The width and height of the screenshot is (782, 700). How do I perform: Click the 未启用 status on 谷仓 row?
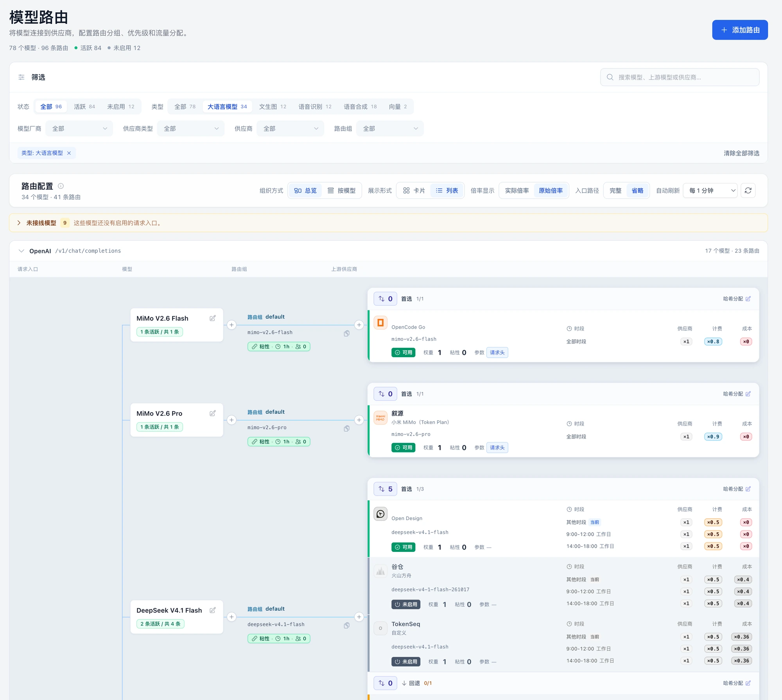pyautogui.click(x=406, y=604)
